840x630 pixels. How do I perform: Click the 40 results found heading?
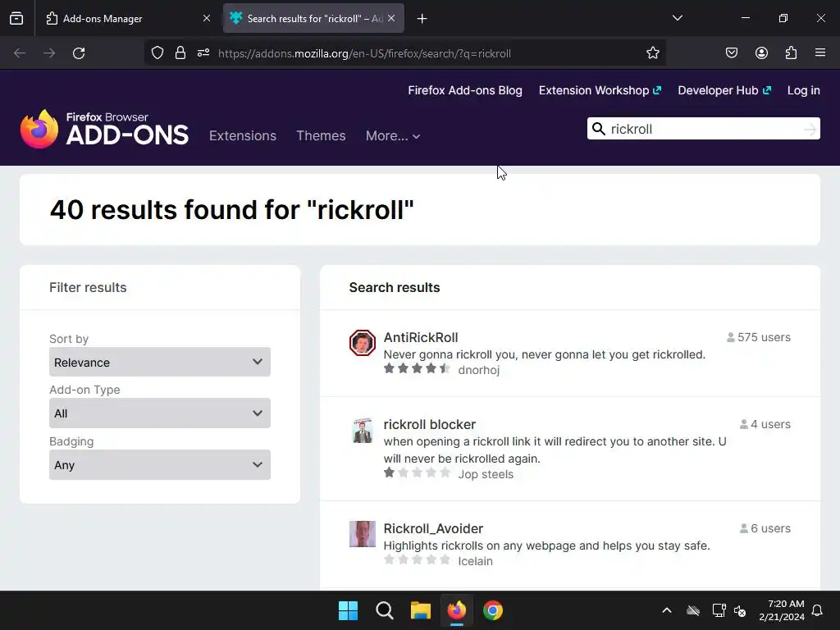231,209
